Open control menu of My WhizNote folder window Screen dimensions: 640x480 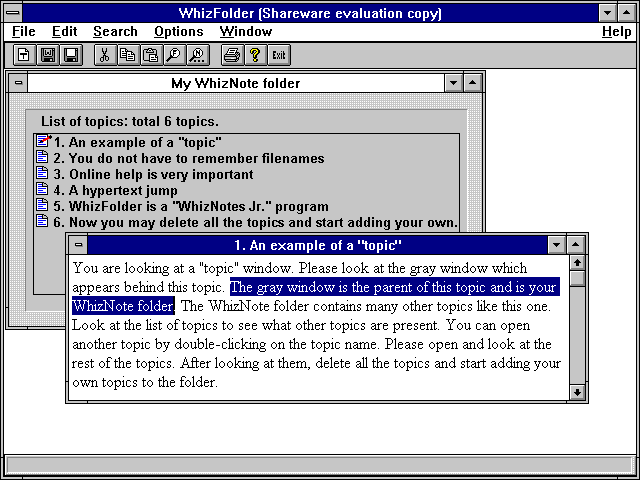[x=18, y=83]
